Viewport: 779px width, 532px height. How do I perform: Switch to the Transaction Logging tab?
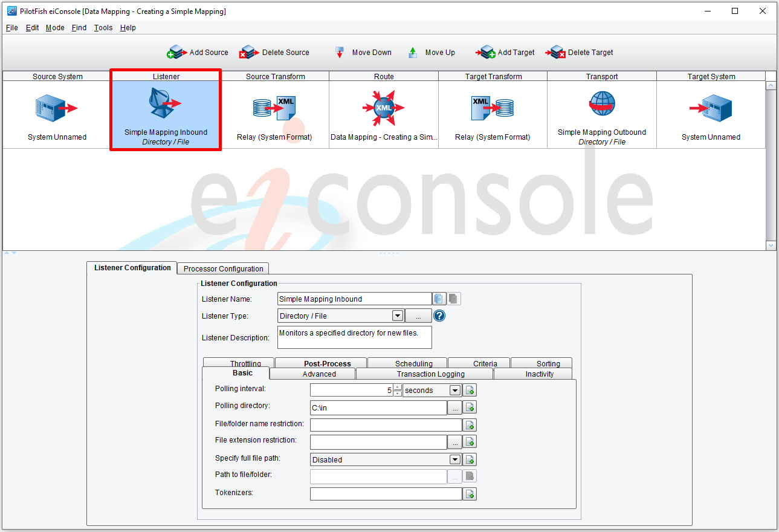(x=425, y=374)
